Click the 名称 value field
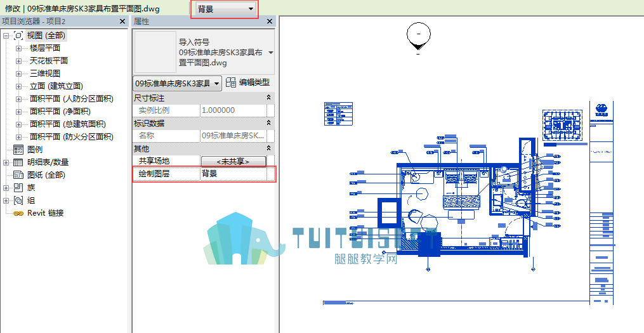644x333 pixels. 233,136
